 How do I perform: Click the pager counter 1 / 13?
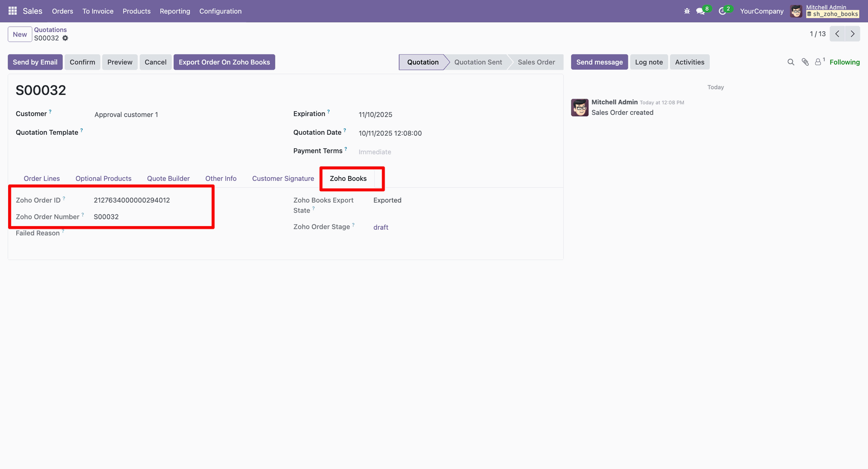pyautogui.click(x=817, y=34)
